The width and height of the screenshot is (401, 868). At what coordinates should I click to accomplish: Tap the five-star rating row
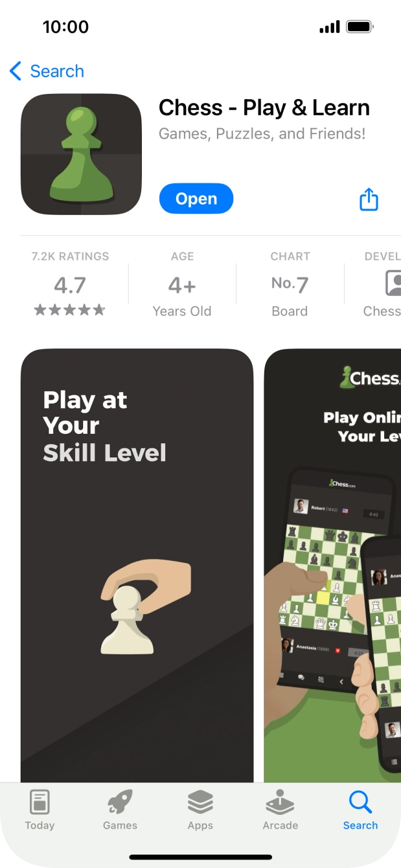70,310
